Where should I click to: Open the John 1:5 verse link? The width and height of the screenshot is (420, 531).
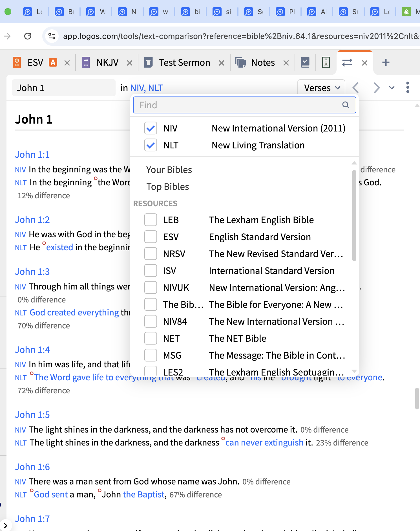32,415
